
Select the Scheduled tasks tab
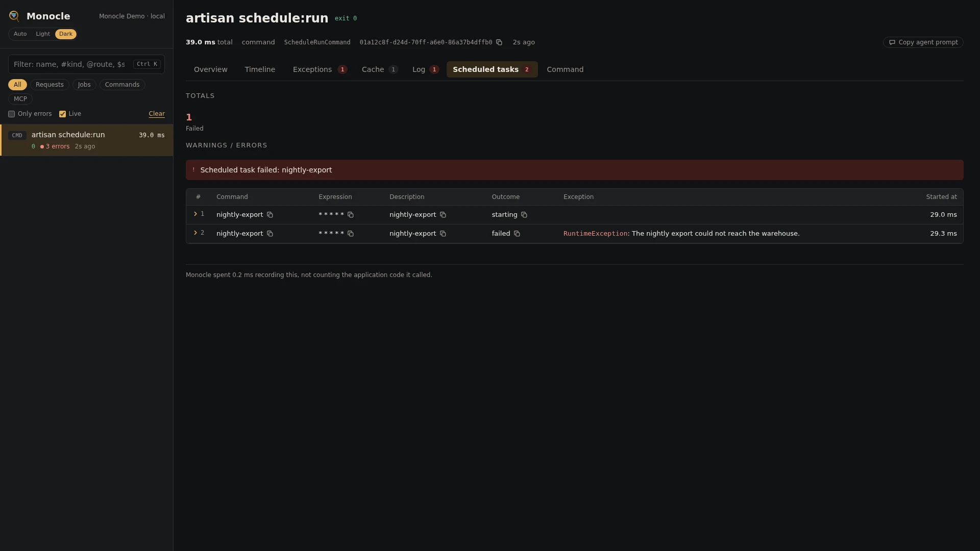coord(492,69)
